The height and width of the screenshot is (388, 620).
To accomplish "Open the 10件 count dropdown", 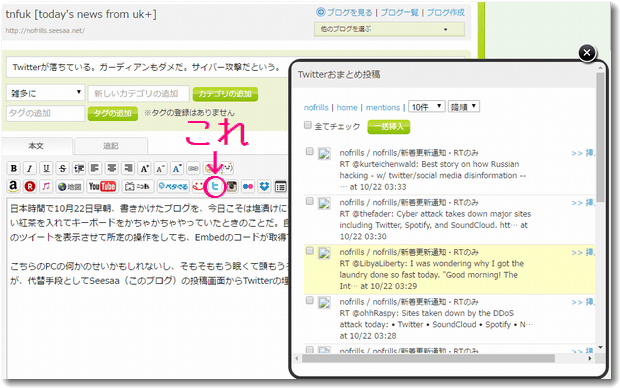I will point(427,107).
